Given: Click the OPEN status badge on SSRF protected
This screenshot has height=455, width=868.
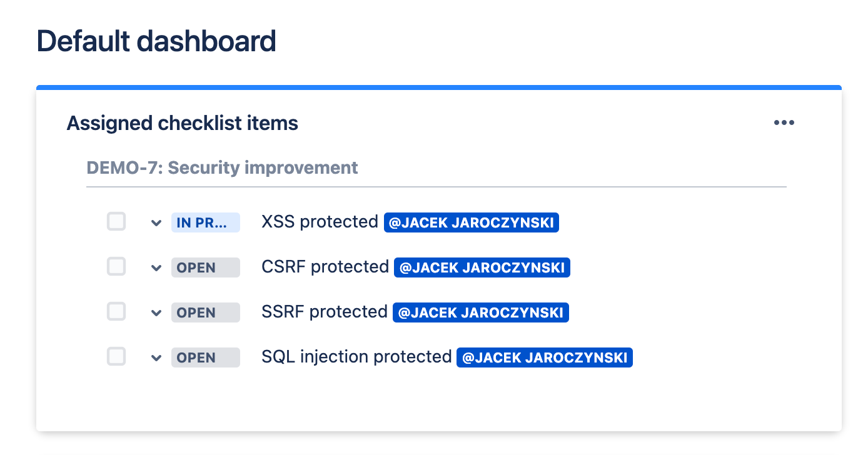Looking at the screenshot, I should point(206,312).
